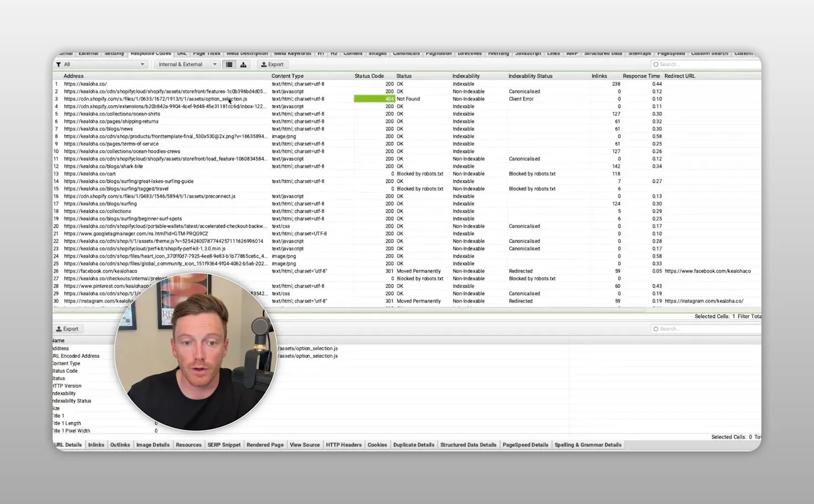
Task: Select the assets/preconnect.js address row
Action: click(150, 196)
